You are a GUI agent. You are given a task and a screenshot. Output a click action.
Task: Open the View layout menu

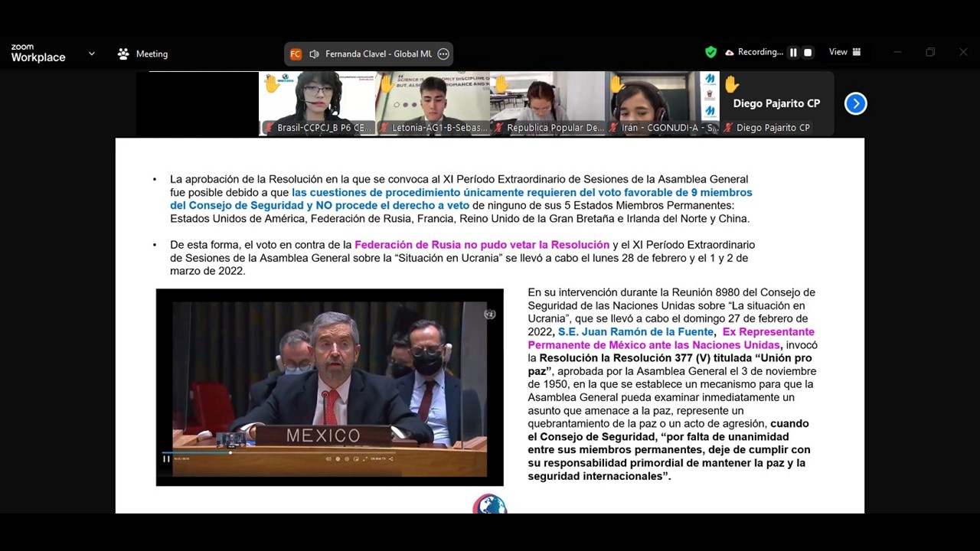coord(844,52)
